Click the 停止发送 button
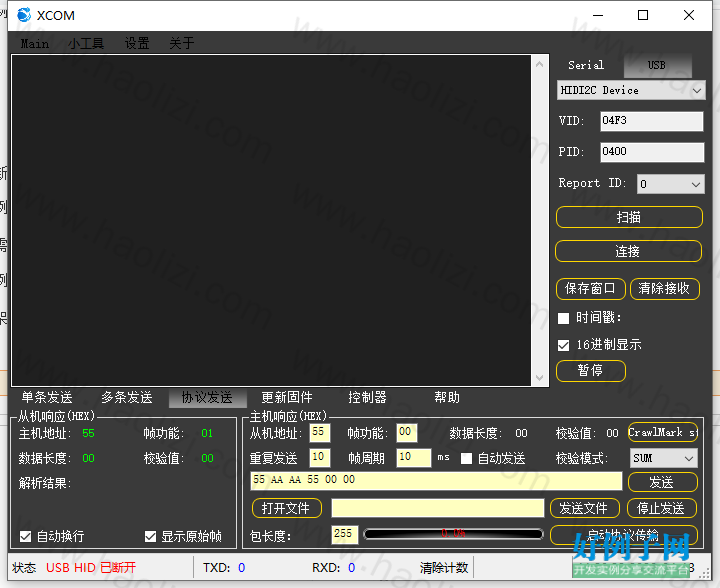 pyautogui.click(x=662, y=508)
